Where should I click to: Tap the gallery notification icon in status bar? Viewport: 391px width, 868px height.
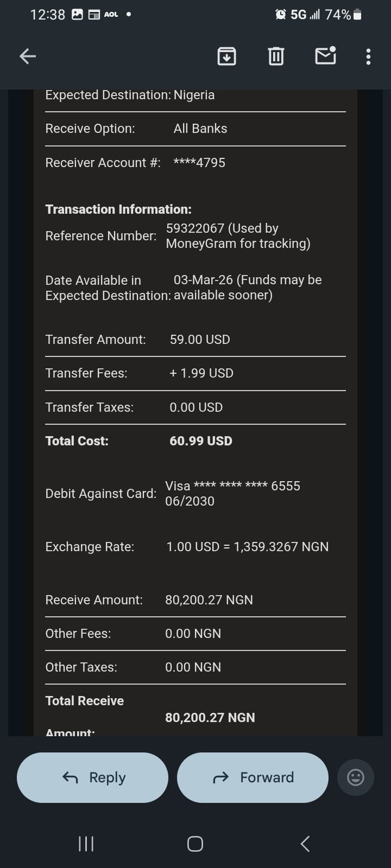click(78, 15)
